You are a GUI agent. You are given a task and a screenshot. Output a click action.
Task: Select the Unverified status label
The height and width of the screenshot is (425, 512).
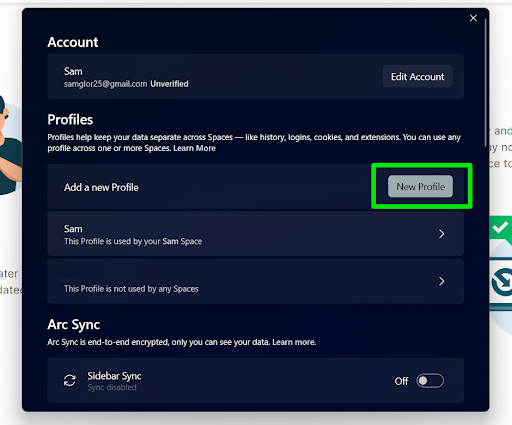[x=169, y=84]
